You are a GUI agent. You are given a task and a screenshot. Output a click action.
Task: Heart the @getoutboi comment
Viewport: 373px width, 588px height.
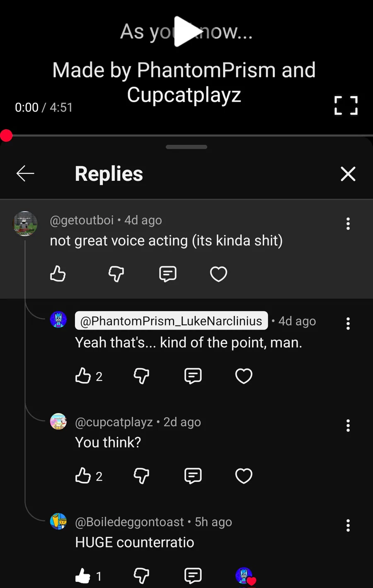click(x=218, y=274)
